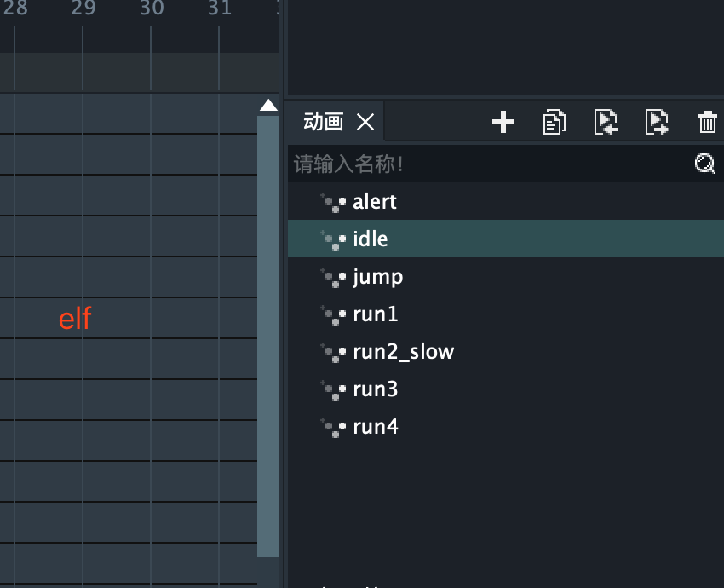Click the duplicate animation icon
Viewport: 724px width, 588px height.
coord(554,123)
